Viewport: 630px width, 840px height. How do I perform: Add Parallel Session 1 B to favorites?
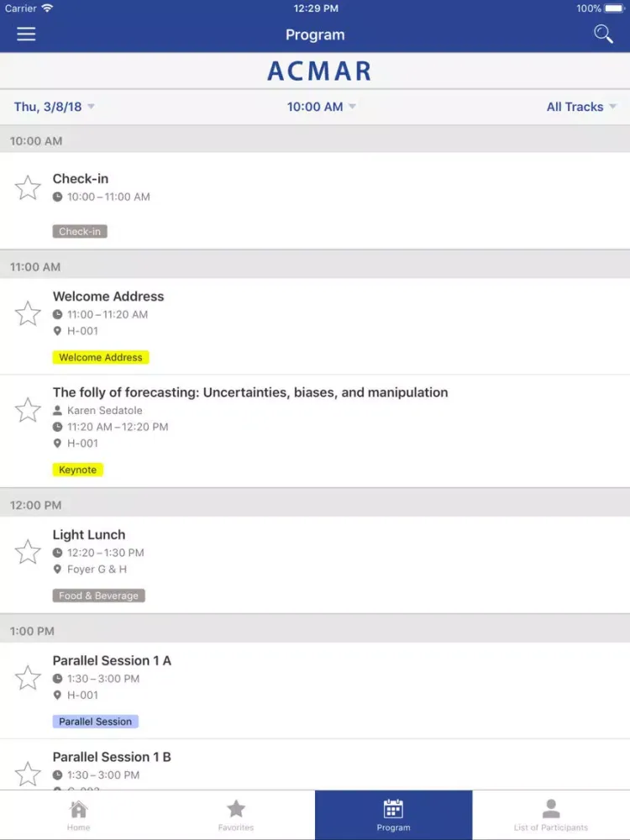tap(28, 774)
